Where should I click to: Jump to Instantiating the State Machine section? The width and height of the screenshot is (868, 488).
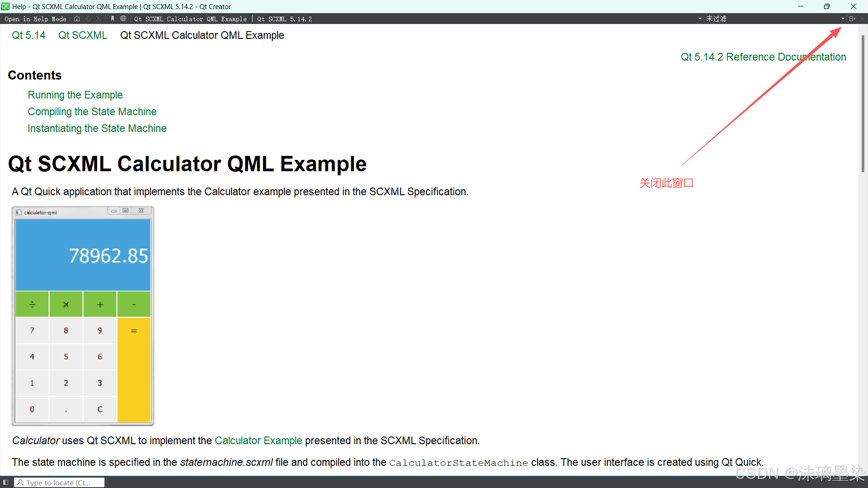pyautogui.click(x=97, y=128)
